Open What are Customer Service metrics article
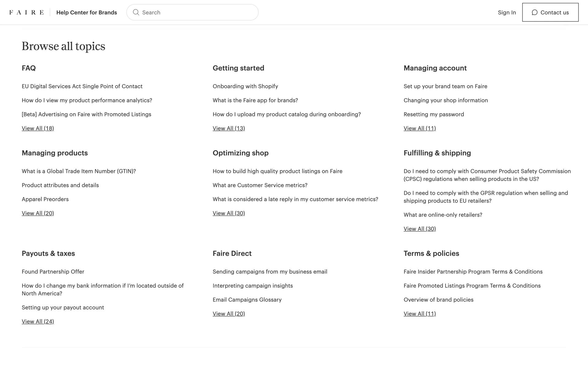The image size is (588, 368). coord(260,185)
